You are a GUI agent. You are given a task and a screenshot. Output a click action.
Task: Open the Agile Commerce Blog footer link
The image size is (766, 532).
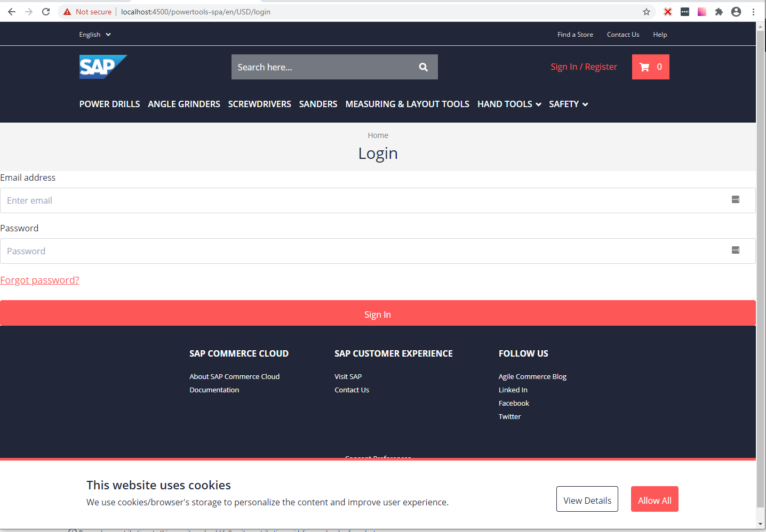pos(532,376)
